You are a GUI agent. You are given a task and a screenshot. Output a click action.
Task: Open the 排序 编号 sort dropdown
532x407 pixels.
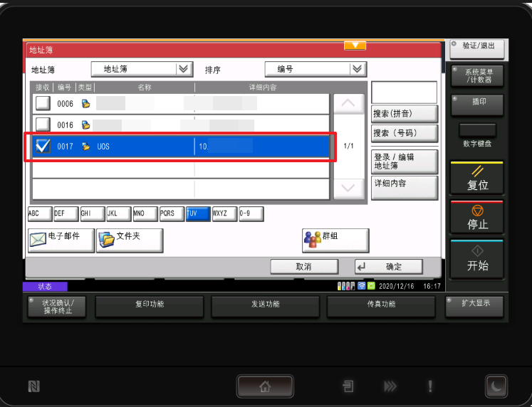point(315,69)
